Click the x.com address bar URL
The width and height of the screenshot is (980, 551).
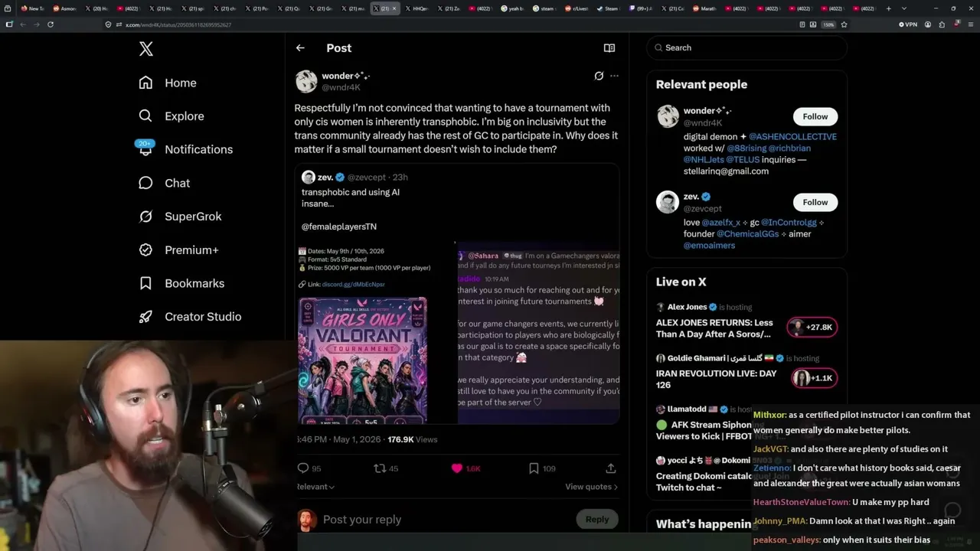178,24
